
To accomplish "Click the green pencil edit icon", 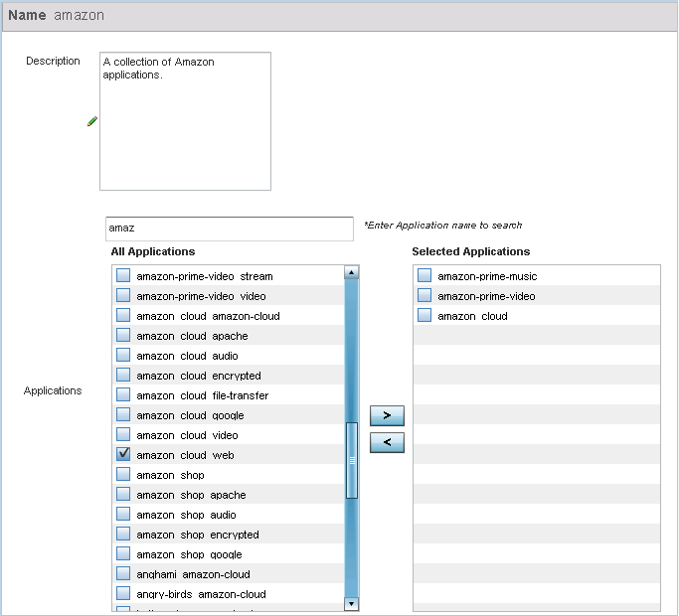I will pos(92,121).
